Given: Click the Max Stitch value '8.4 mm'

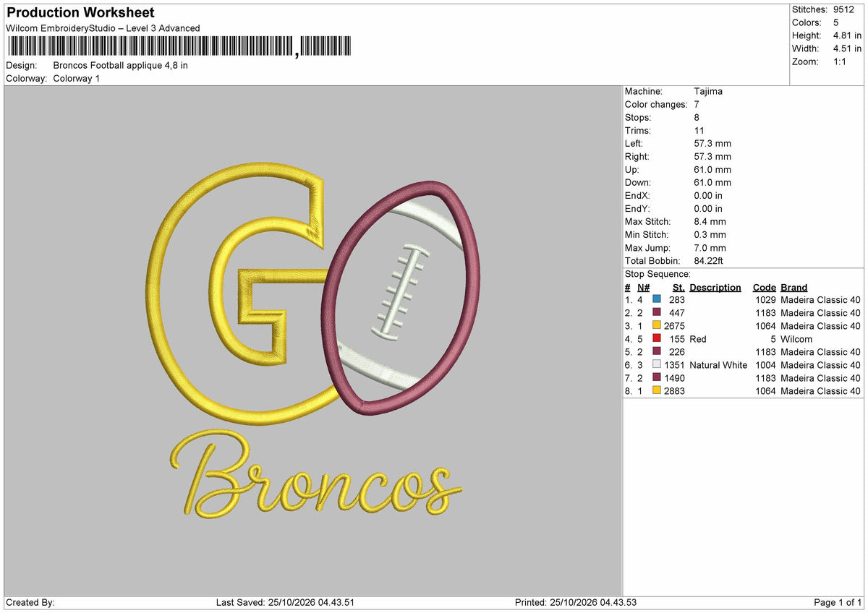Looking at the screenshot, I should pos(710,222).
